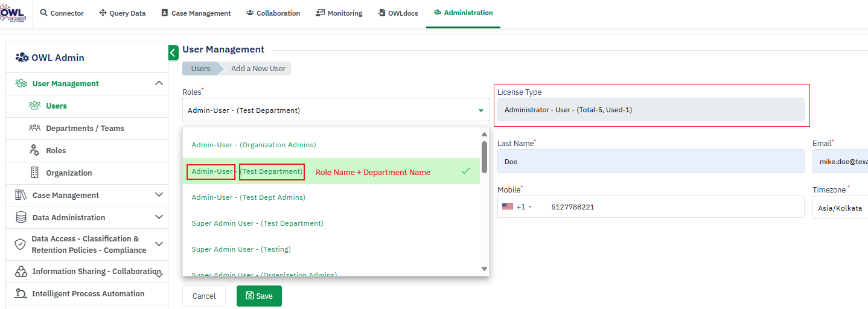This screenshot has height=309, width=868.
Task: Open the OWLdocs tab
Action: [399, 13]
